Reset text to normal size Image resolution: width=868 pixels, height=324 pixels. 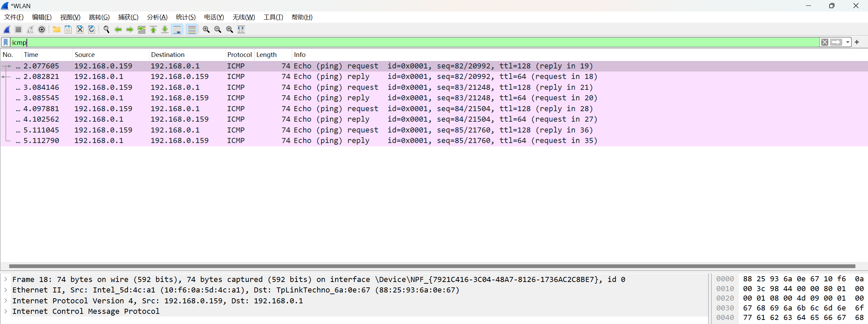pyautogui.click(x=230, y=29)
